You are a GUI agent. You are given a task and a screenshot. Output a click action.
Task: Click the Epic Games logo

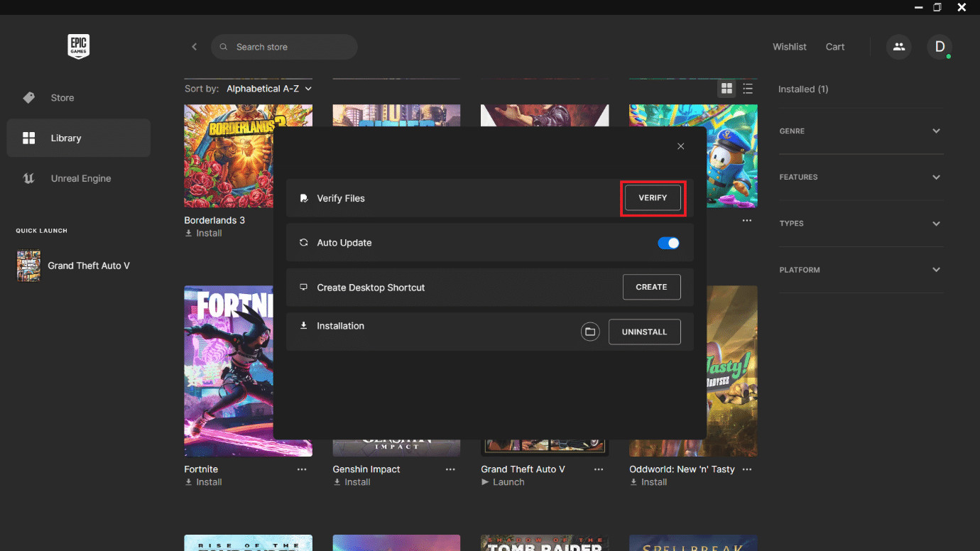tap(78, 46)
